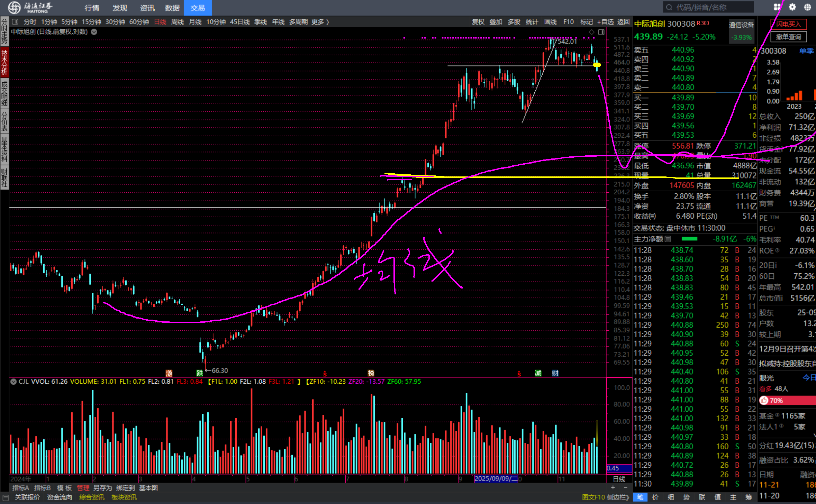Open the four-squares layout grid icon

777,7
